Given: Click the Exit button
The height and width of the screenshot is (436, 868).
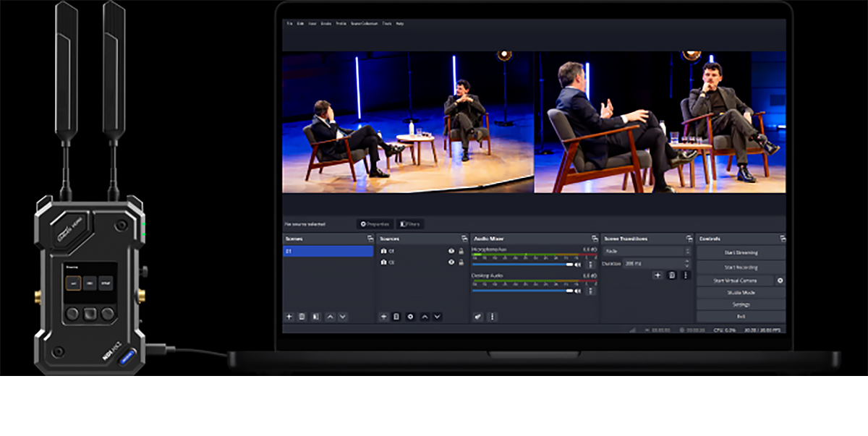Looking at the screenshot, I should (741, 317).
